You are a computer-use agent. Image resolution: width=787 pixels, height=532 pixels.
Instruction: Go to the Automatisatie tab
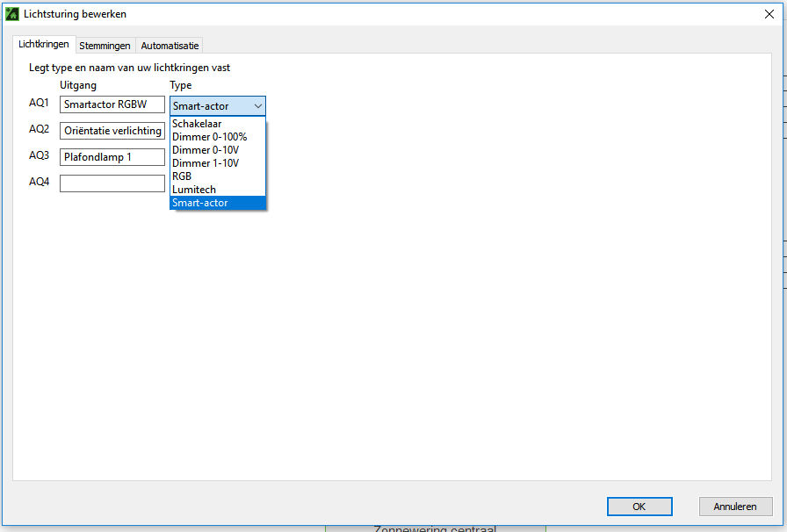click(x=170, y=46)
